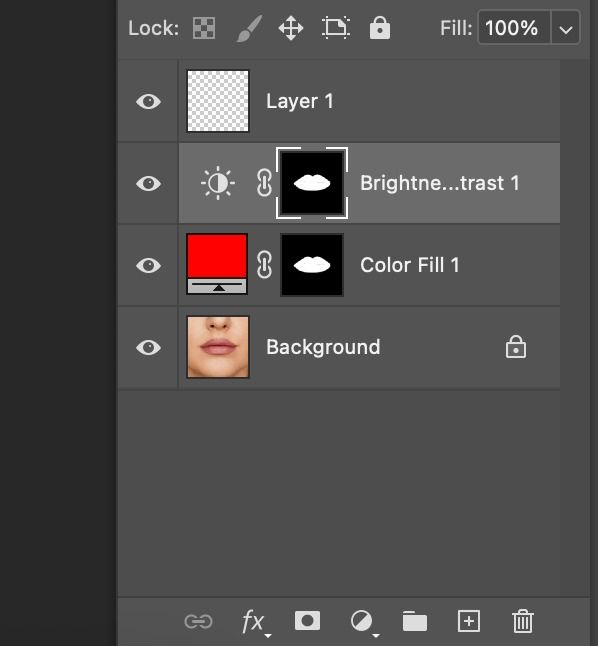Screen dimensions: 598x646
Task: Click the Fill 100% value field
Action: 514,28
